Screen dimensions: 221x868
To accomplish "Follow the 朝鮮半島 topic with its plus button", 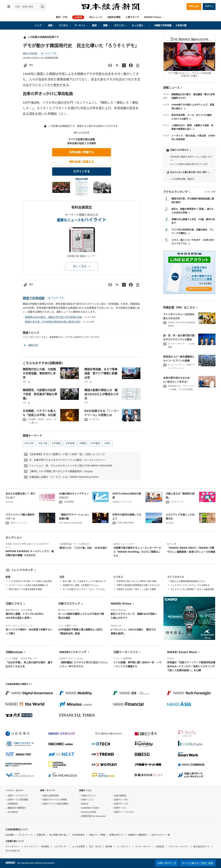I will point(25,345).
